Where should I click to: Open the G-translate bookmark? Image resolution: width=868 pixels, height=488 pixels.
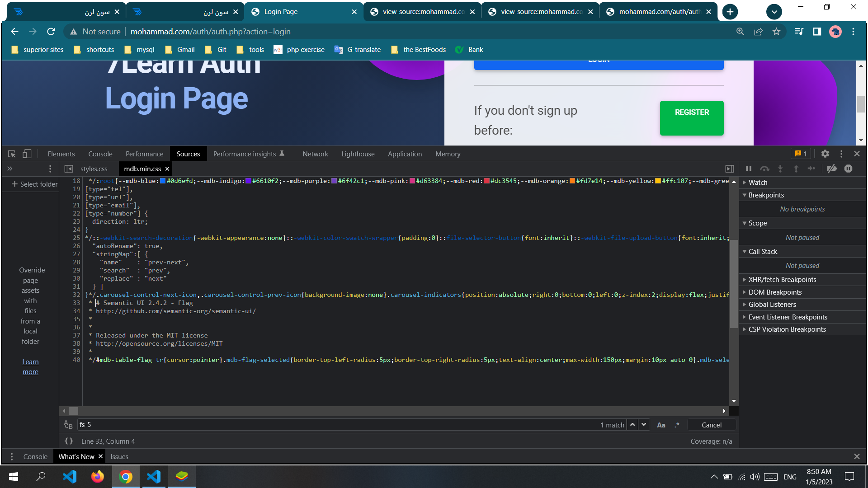pos(357,50)
